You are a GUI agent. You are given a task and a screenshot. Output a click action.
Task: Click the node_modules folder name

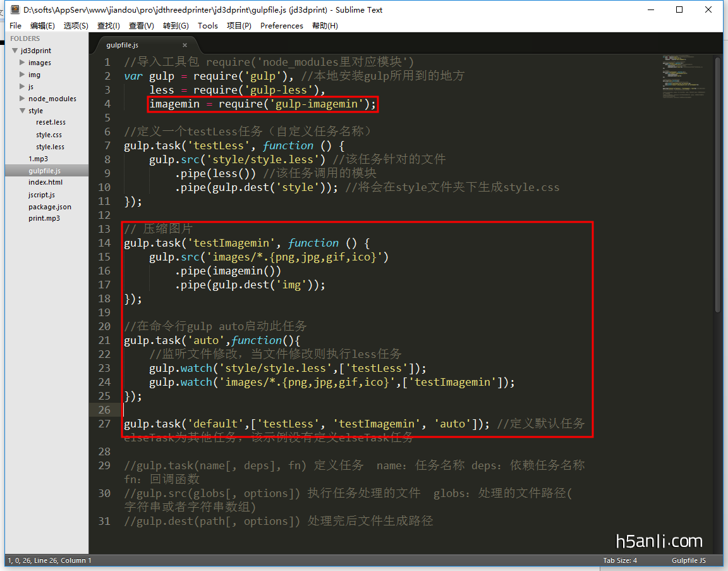[x=52, y=99]
